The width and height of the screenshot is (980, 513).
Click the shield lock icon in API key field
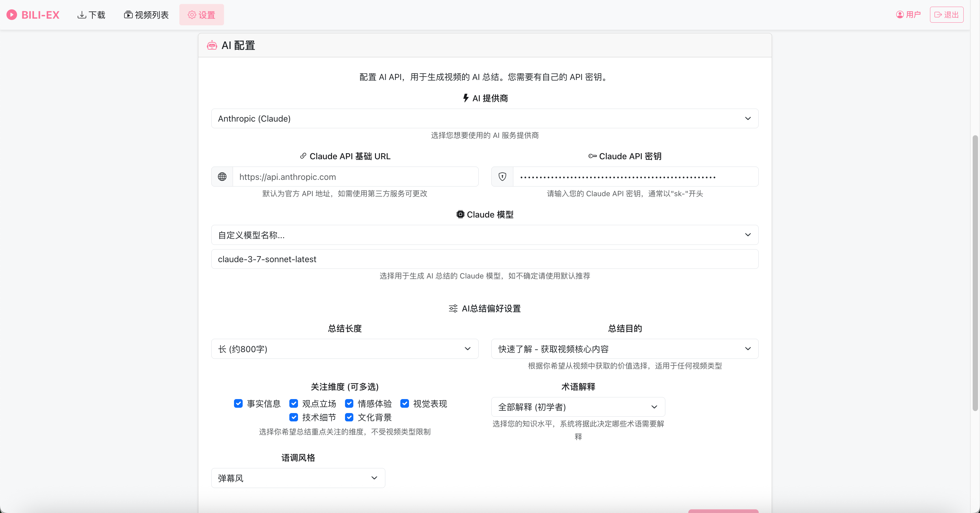502,177
